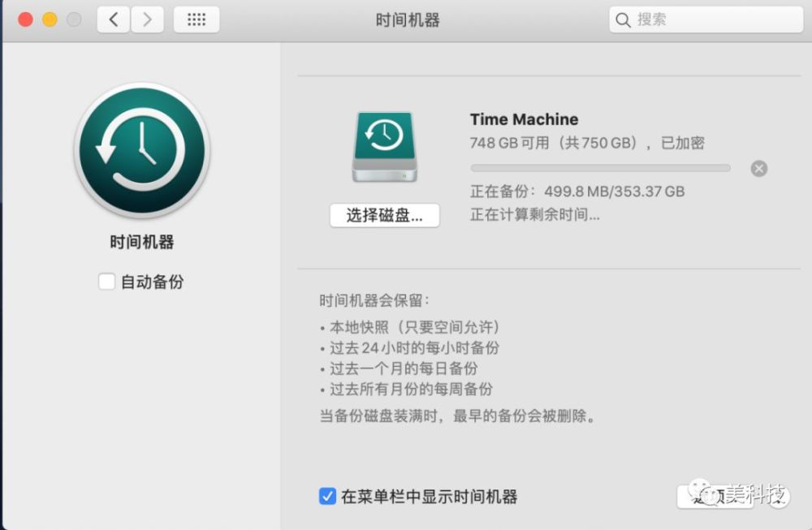This screenshot has height=530, width=812.
Task: Click the 时间机器 label under the logo
Action: pos(142,242)
